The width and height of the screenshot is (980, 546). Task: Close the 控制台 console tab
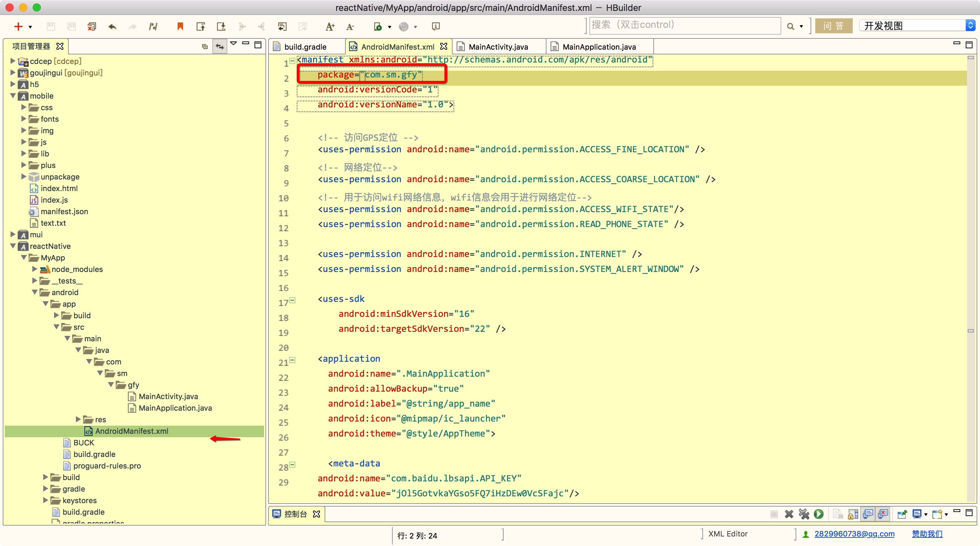[316, 514]
